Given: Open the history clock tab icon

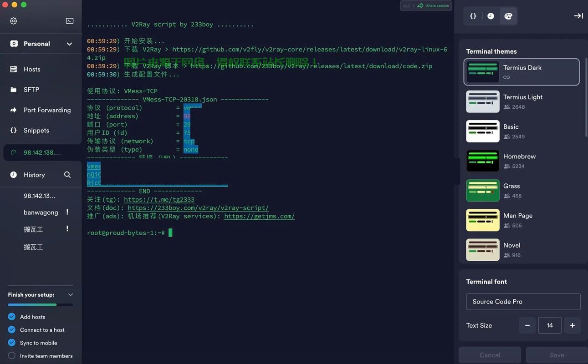Looking at the screenshot, I should (x=491, y=16).
